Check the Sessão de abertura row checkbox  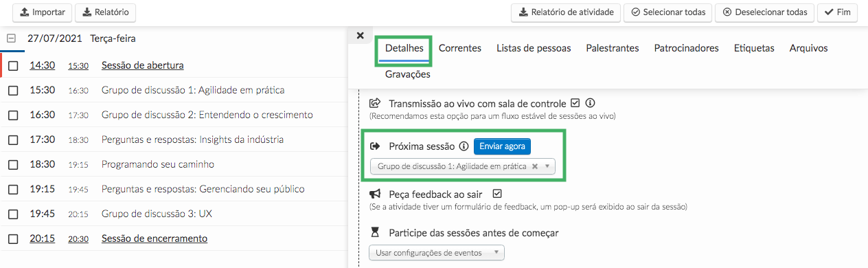pyautogui.click(x=13, y=66)
